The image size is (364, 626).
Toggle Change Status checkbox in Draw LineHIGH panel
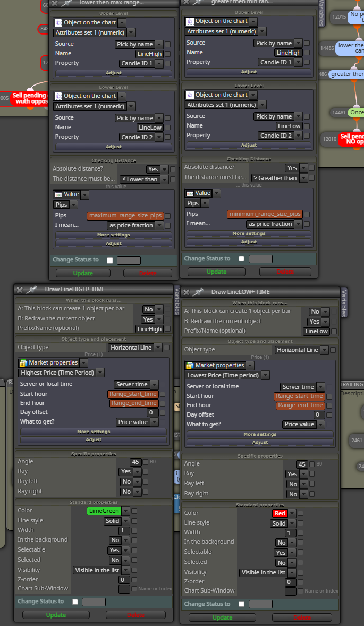coord(75,602)
